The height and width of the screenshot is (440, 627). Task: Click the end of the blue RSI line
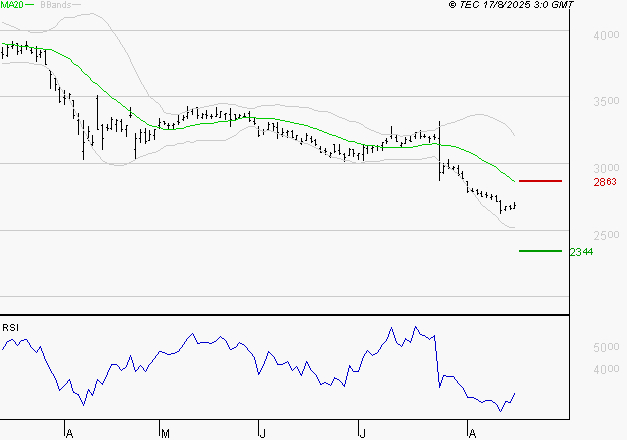[x=514, y=394]
